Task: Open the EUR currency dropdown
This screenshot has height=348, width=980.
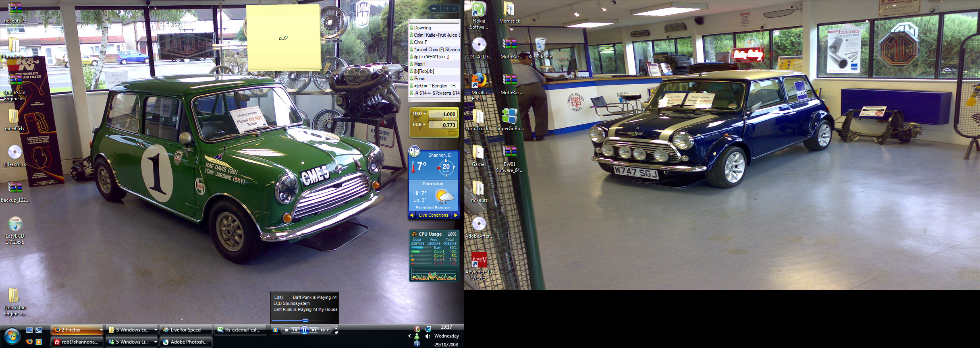Action: point(419,124)
